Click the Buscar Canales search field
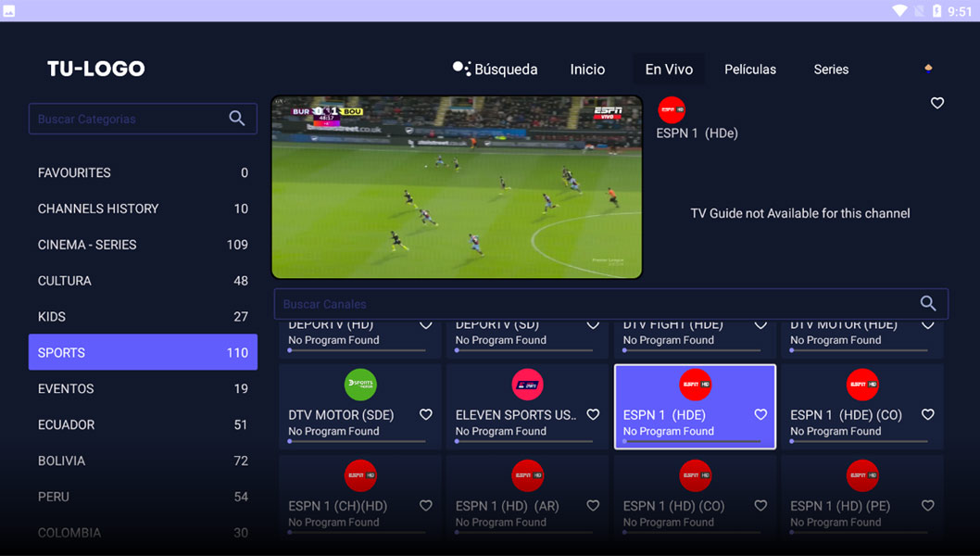 [610, 304]
